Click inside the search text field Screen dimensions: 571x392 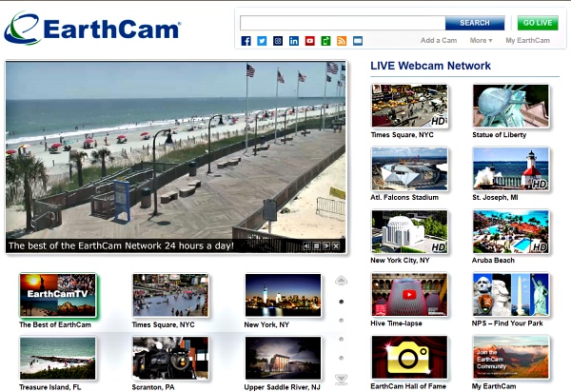[342, 23]
